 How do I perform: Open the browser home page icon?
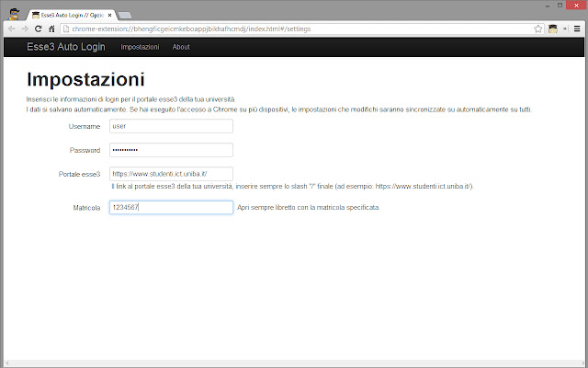(51, 29)
